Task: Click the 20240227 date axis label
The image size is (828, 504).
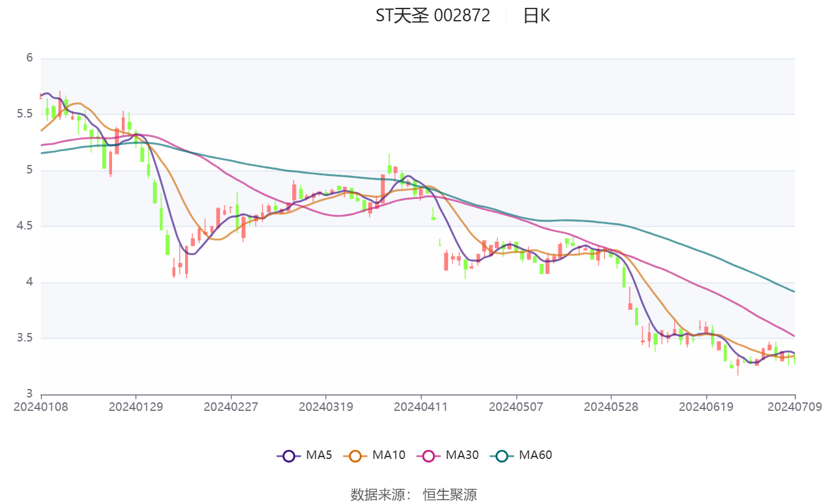Action: pyautogui.click(x=231, y=407)
